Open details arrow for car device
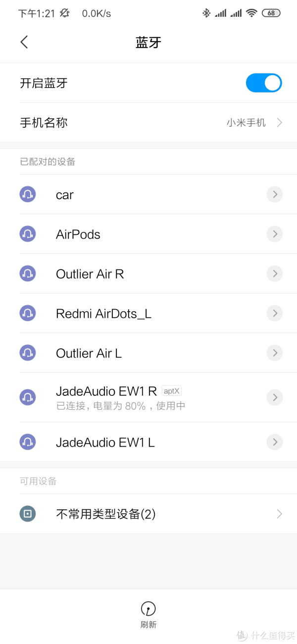The image size is (297, 644). pos(274,194)
